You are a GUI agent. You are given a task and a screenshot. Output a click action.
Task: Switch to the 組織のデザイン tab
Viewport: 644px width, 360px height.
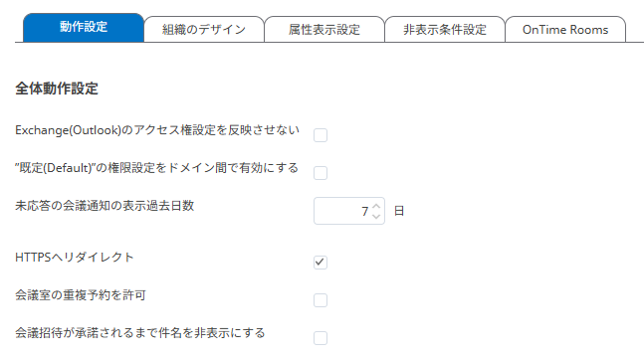pyautogui.click(x=204, y=29)
